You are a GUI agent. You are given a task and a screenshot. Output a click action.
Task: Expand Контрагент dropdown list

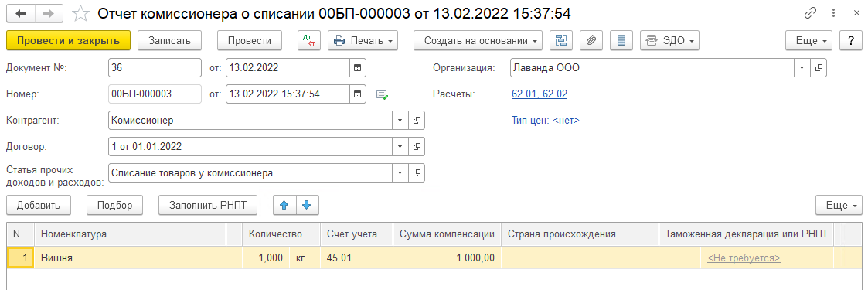coord(401,120)
